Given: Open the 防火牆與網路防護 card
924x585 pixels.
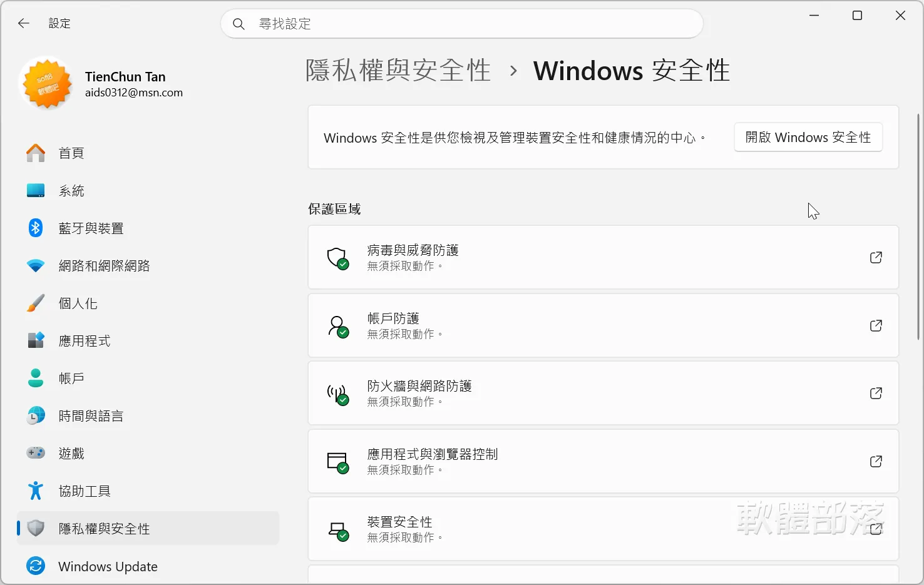Looking at the screenshot, I should click(x=603, y=394).
